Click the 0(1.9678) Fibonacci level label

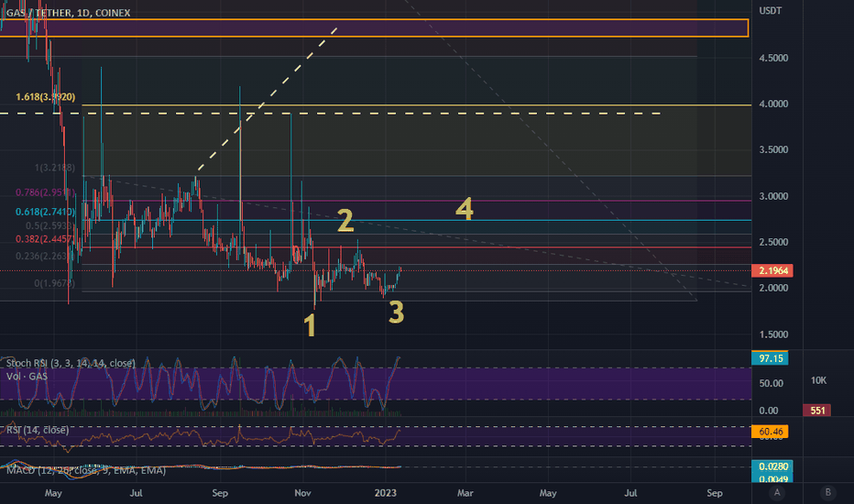click(x=54, y=283)
